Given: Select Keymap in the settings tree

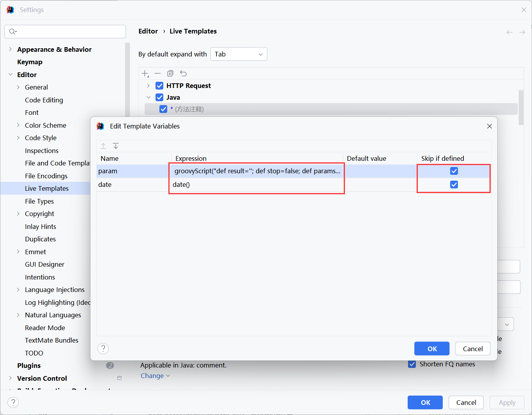Looking at the screenshot, I should coord(30,62).
